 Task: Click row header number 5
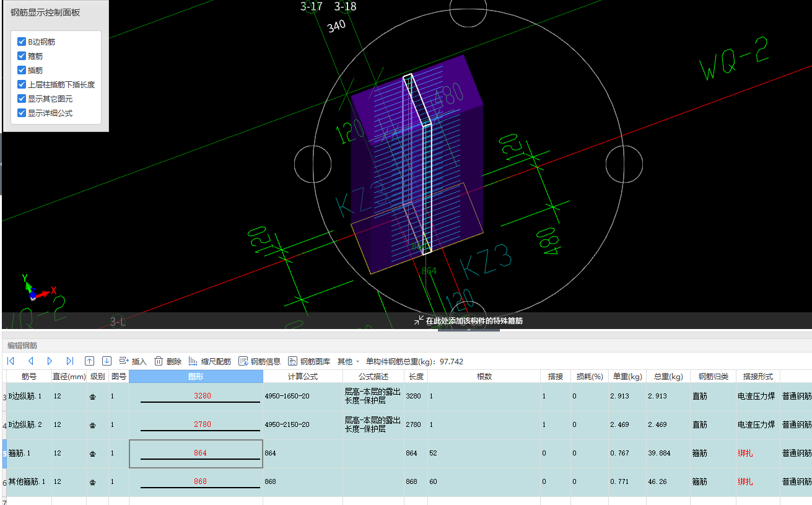click(x=4, y=454)
